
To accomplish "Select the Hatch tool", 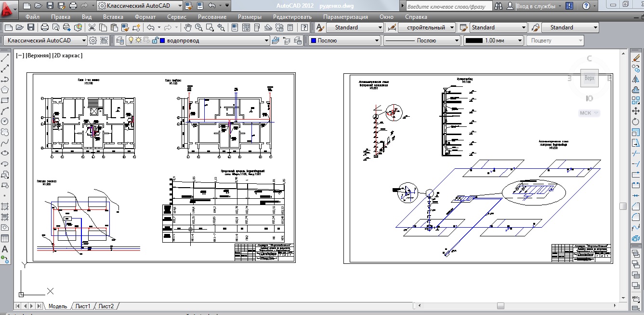I will 5,206.
